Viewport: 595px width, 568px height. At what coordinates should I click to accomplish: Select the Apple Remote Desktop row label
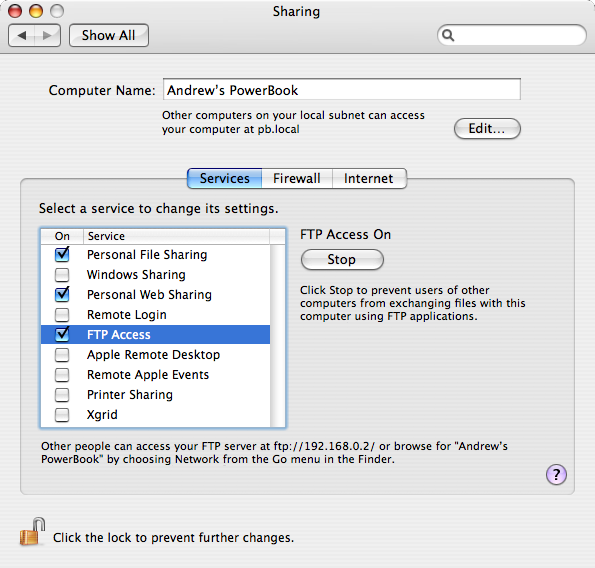(153, 355)
